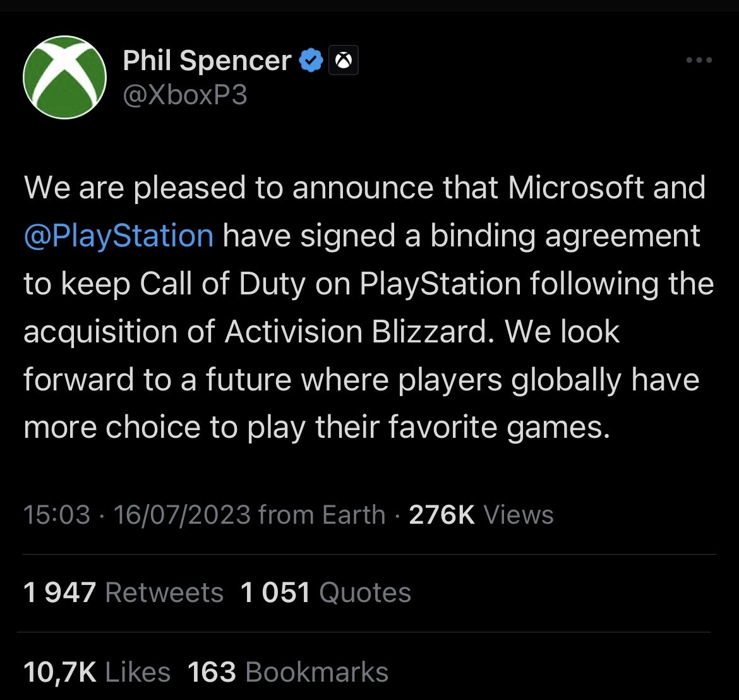Click the blue verified checkmark badge

[311, 61]
